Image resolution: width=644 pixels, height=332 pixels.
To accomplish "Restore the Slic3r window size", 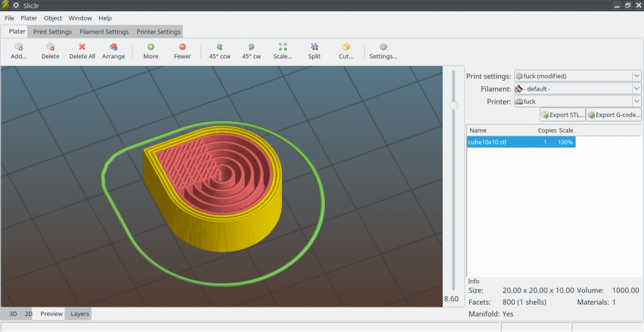I will [628, 6].
